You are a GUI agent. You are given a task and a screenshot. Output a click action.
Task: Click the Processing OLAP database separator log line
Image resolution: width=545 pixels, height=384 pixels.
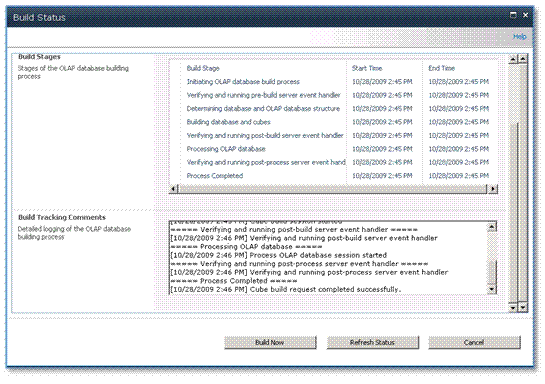pyautogui.click(x=246, y=247)
